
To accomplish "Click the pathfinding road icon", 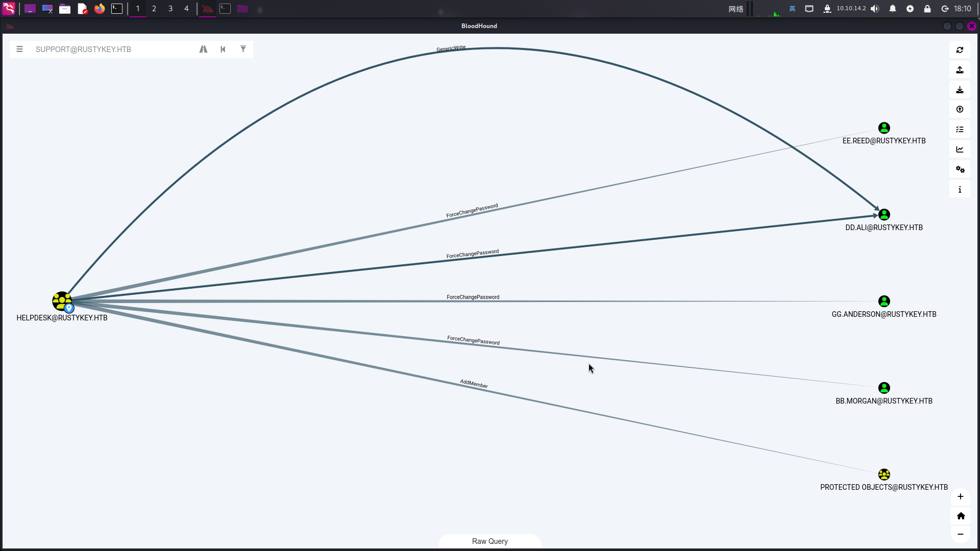I will [203, 49].
